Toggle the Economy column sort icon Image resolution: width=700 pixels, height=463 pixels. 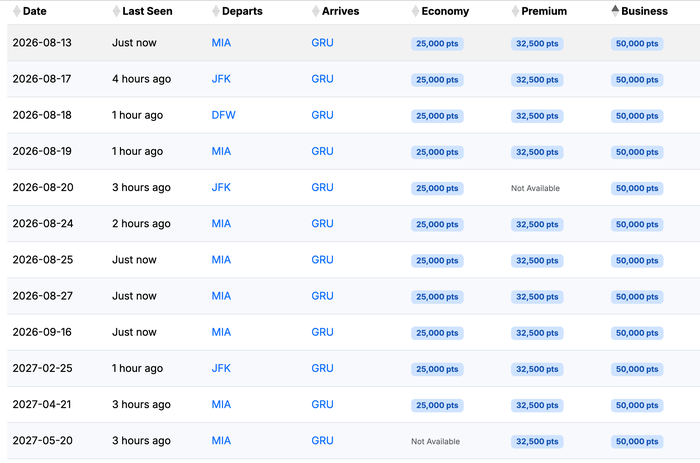pos(415,11)
